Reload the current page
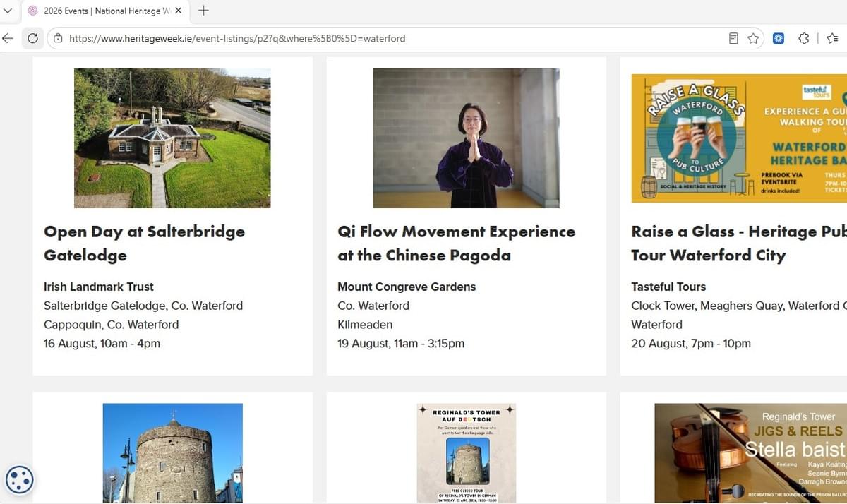 point(32,38)
